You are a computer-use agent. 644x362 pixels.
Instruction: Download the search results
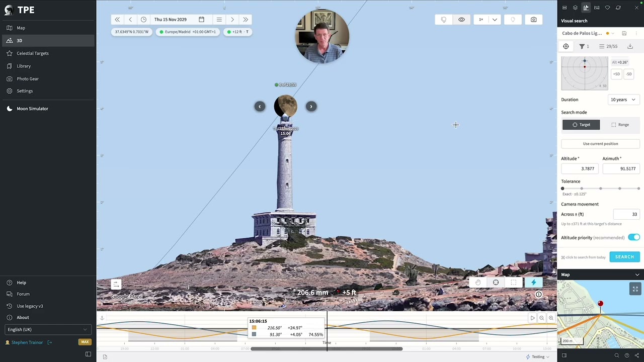pos(630,46)
